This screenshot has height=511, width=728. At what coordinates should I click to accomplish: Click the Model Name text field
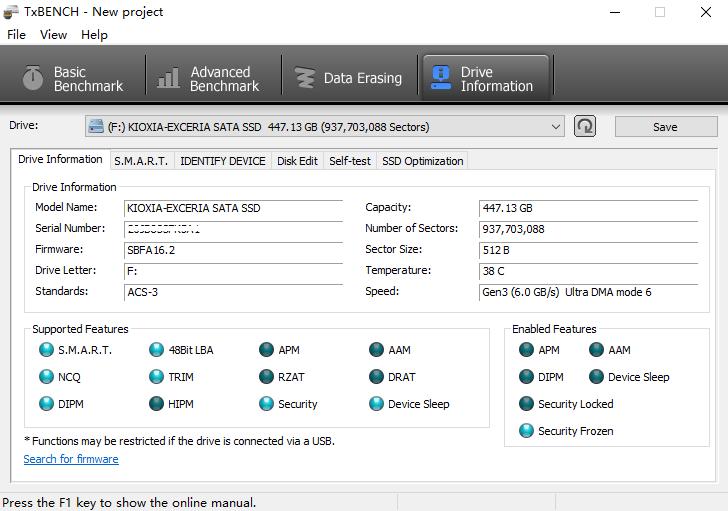[x=232, y=208]
